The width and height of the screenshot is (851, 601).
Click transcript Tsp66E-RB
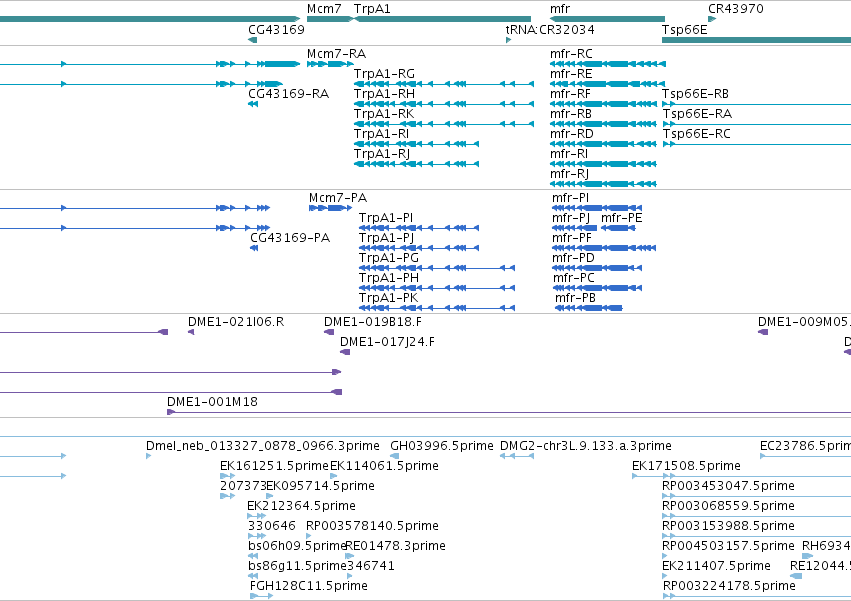(x=695, y=94)
